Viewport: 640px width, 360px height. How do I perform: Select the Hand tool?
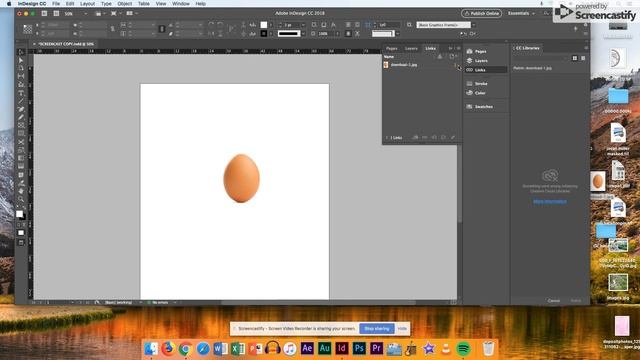(21, 191)
